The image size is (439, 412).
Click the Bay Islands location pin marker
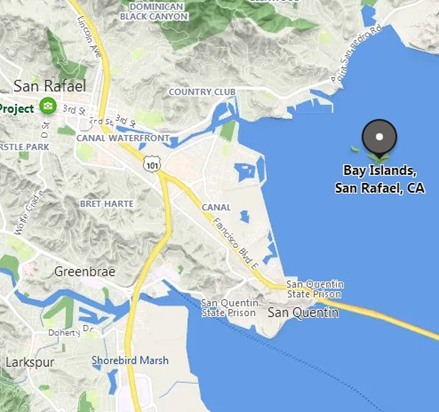379,139
